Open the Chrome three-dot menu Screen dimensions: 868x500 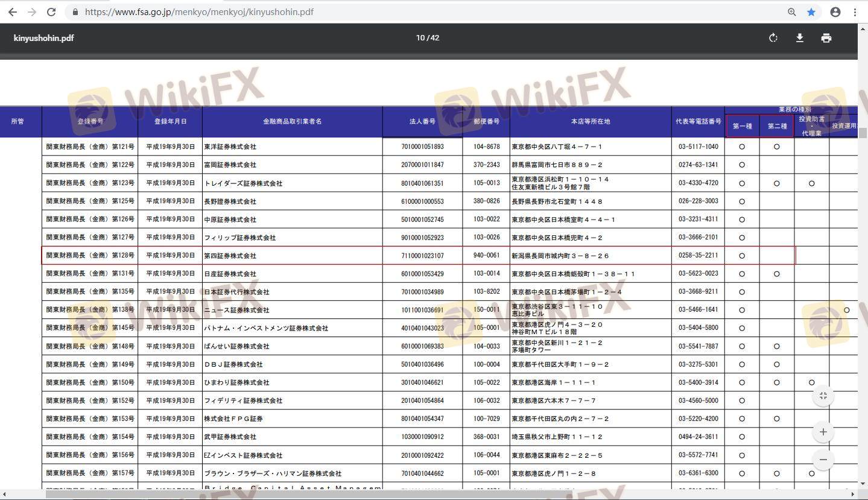855,12
